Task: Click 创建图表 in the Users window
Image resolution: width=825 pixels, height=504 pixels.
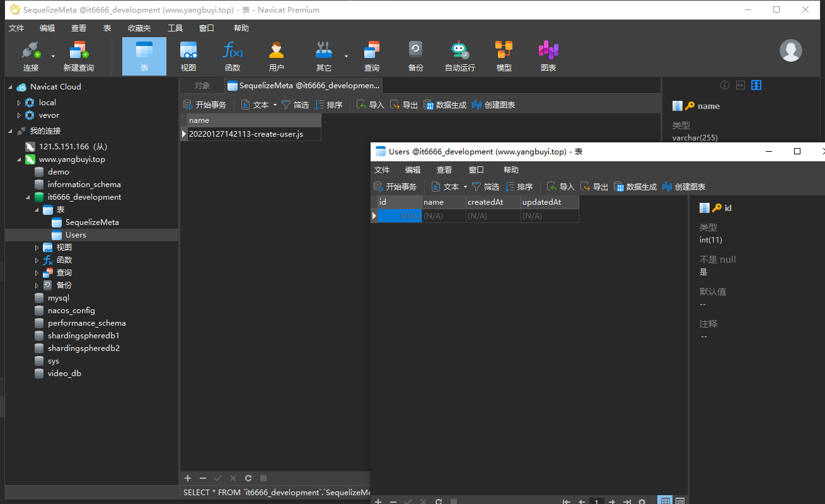Action: click(x=684, y=187)
